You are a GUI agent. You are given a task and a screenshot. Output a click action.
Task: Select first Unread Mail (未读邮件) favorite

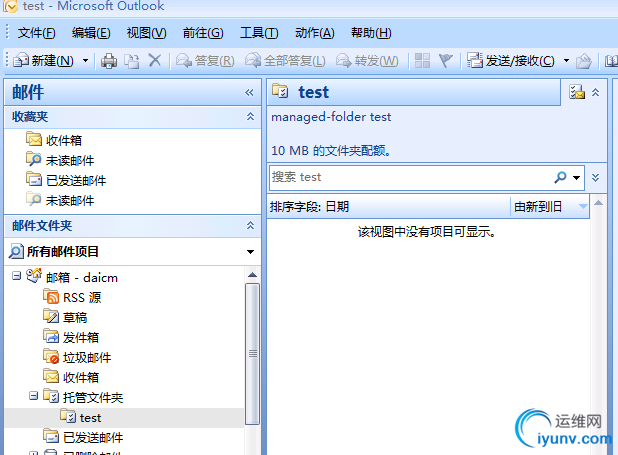(x=60, y=160)
